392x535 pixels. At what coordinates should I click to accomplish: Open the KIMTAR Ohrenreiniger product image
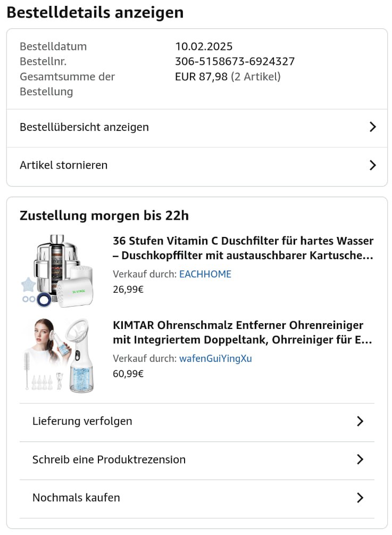[59, 355]
